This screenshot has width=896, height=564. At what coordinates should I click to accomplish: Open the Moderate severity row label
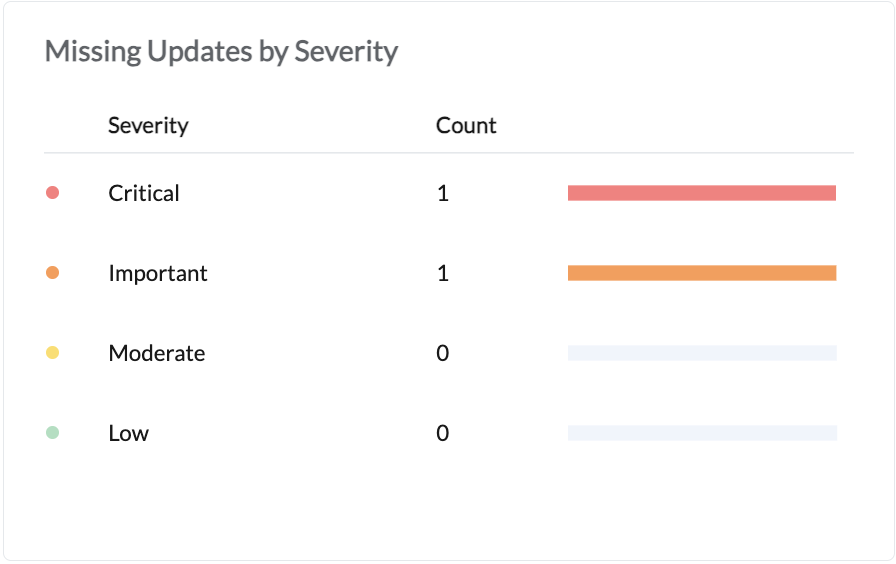click(x=157, y=353)
